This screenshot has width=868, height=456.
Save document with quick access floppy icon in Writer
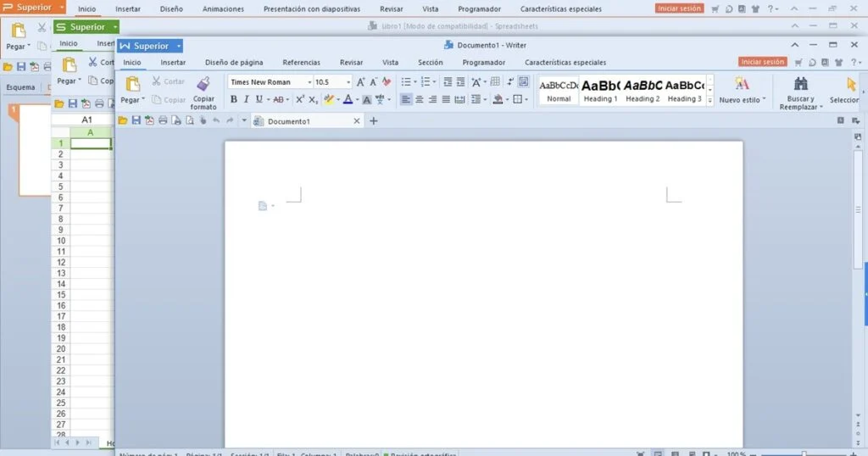(x=136, y=120)
